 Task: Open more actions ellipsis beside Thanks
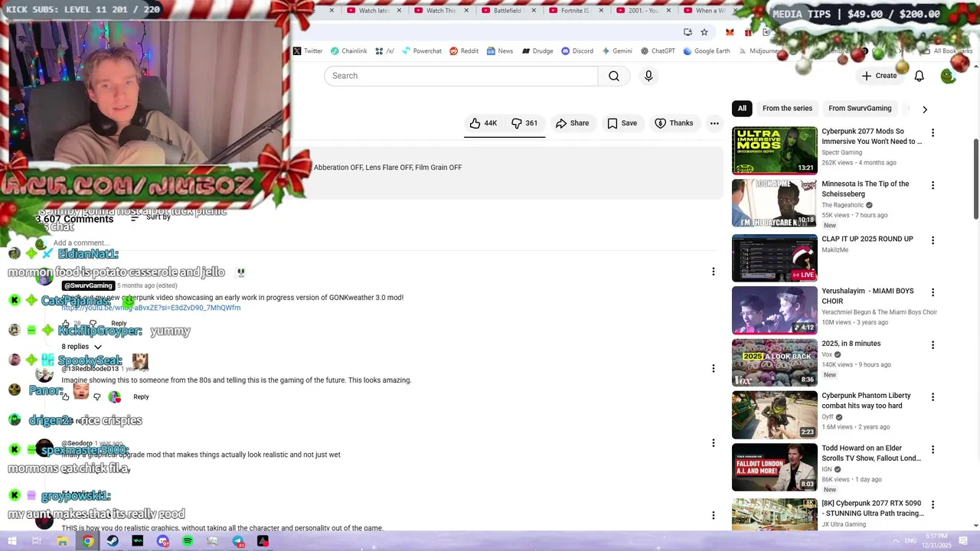coord(714,123)
